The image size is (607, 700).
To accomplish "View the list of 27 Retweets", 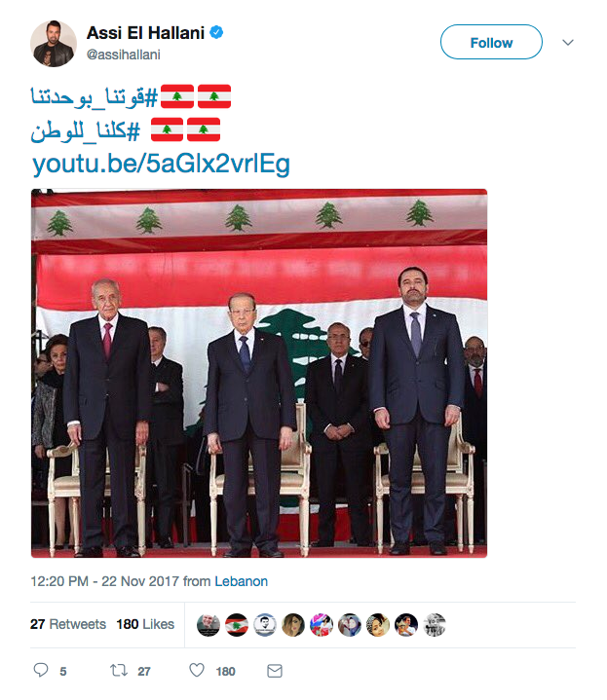I will click(68, 624).
